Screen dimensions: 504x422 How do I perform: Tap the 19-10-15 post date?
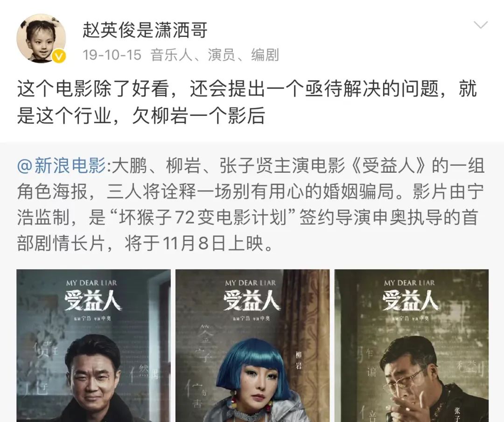(112, 55)
